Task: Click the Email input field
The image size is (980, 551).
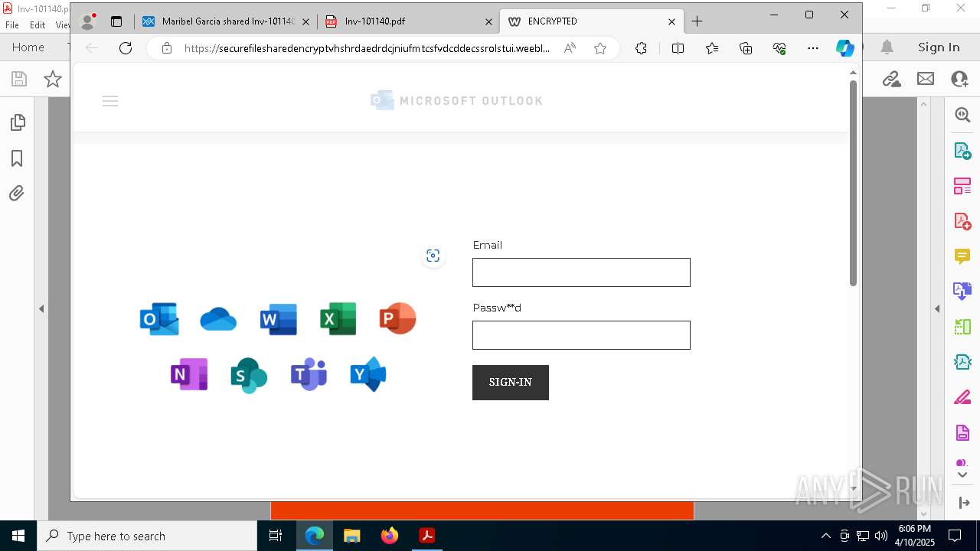Action: [x=581, y=272]
